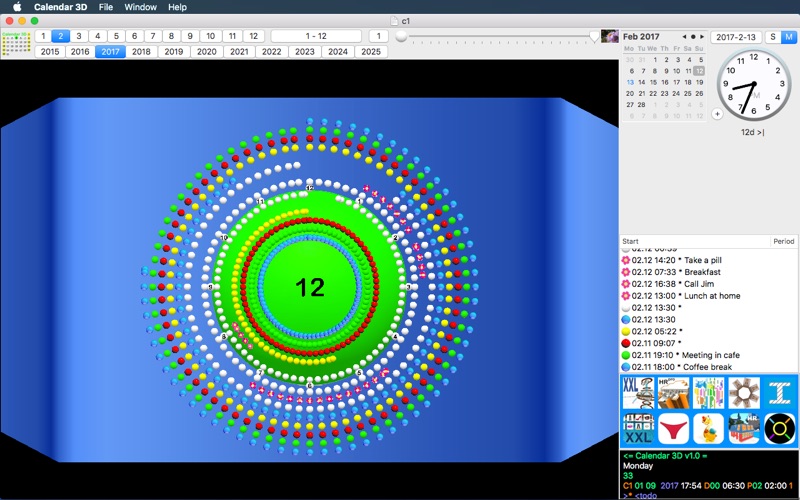Go to previous month in mini calendar
The height and width of the screenshot is (500, 800).
685,37
